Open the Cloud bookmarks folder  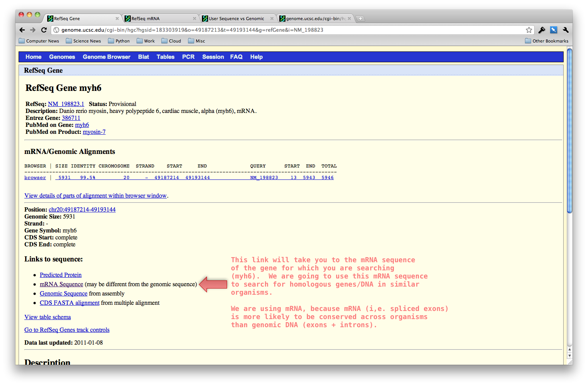tap(171, 41)
